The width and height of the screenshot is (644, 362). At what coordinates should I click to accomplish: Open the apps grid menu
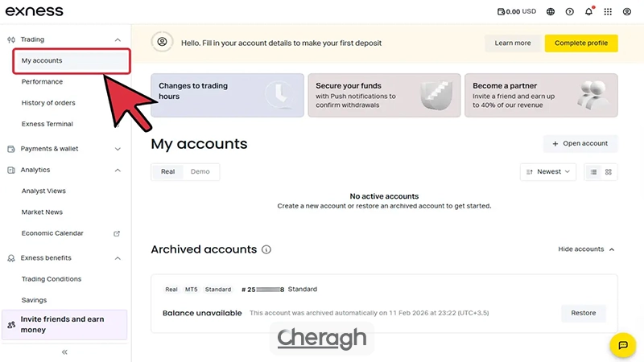pos(608,12)
